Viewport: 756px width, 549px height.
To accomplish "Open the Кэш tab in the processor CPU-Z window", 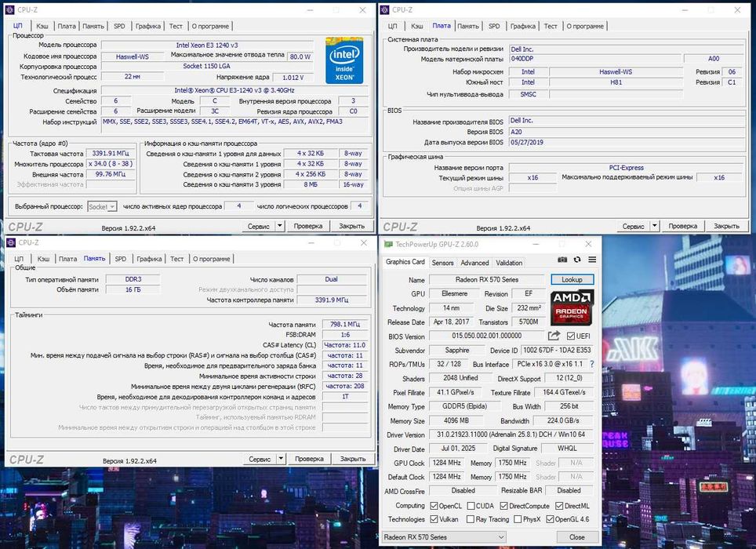I will 42,26.
